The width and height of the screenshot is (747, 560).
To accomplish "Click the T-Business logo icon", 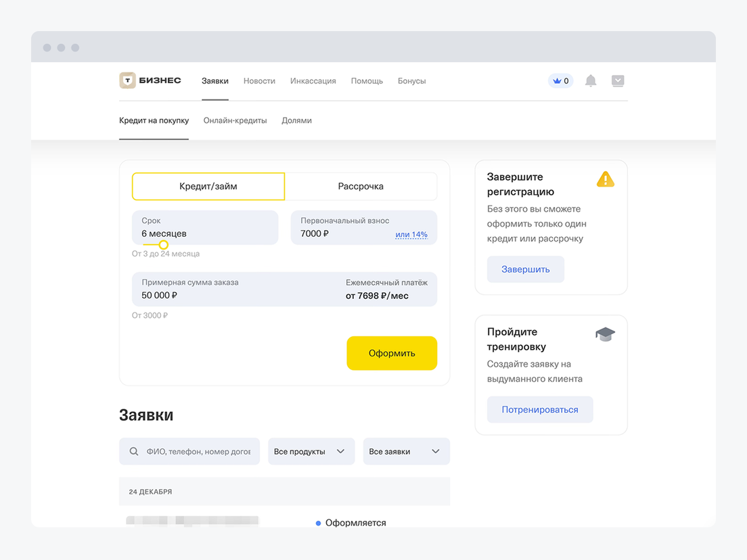I will [x=127, y=80].
